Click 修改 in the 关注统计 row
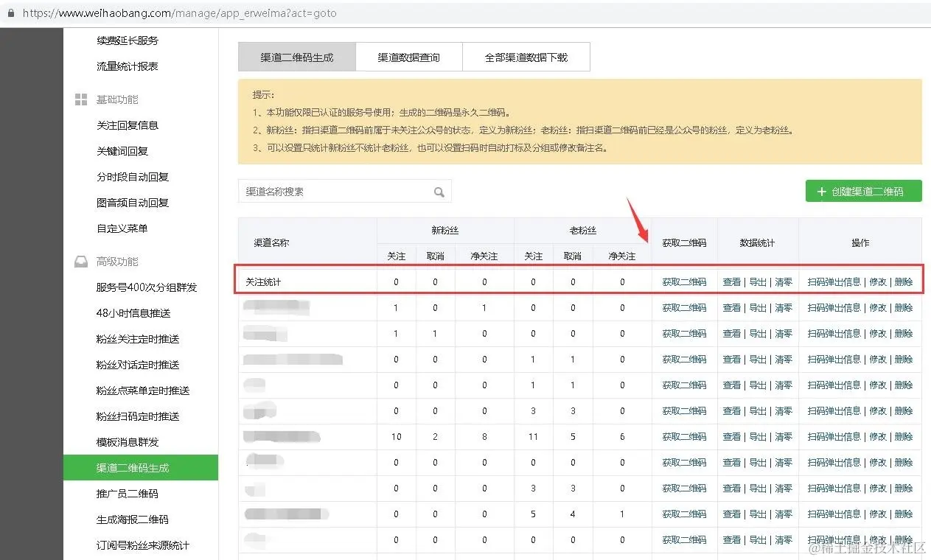 [878, 282]
